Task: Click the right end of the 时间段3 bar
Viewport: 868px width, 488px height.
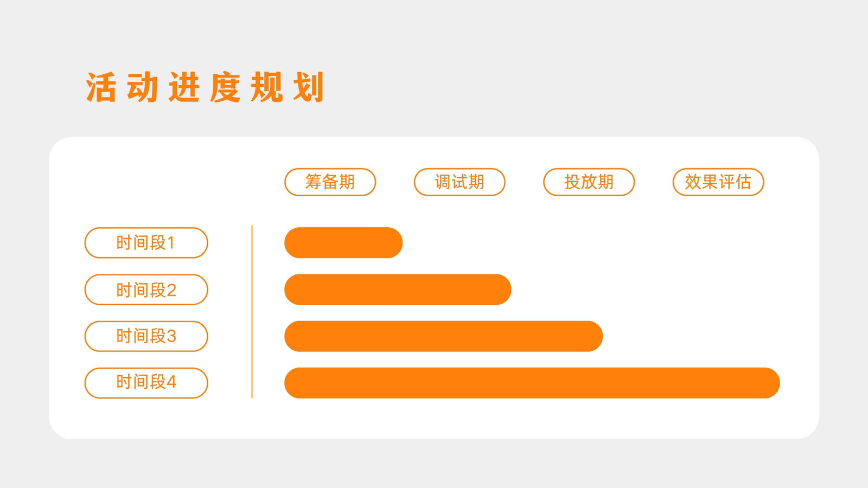Action: click(x=595, y=336)
